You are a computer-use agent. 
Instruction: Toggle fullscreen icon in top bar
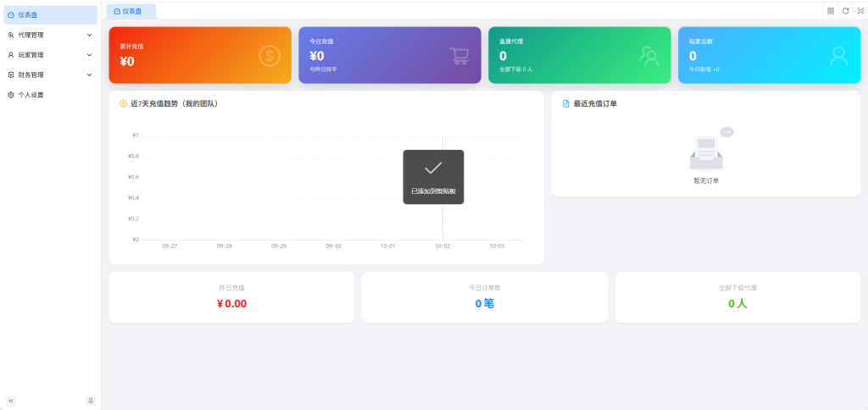pos(860,11)
